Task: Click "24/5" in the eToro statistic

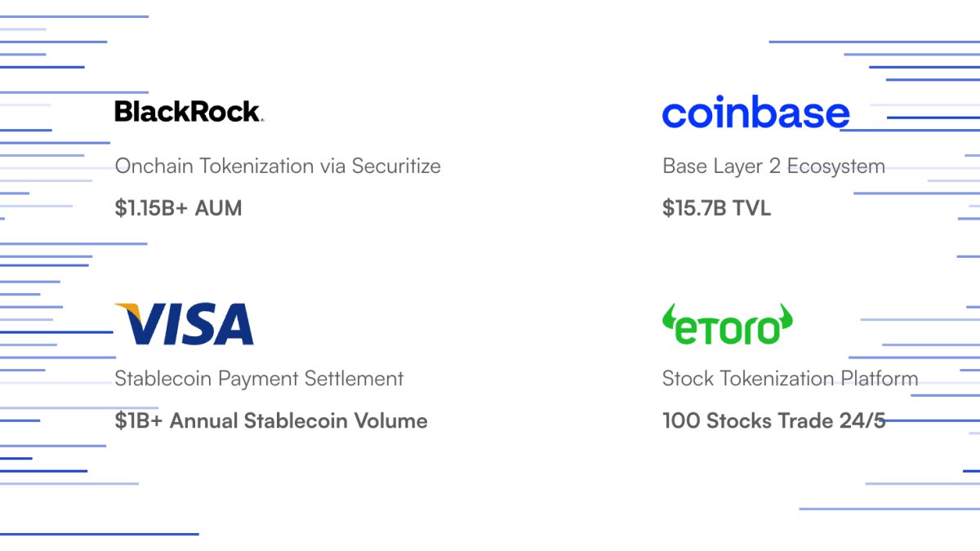Action: 862,421
